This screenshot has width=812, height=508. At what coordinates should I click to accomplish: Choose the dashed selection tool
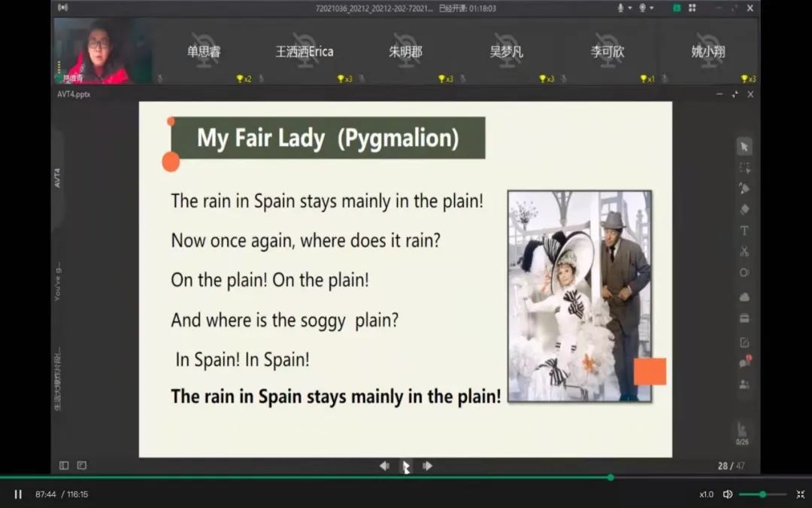coord(744,168)
